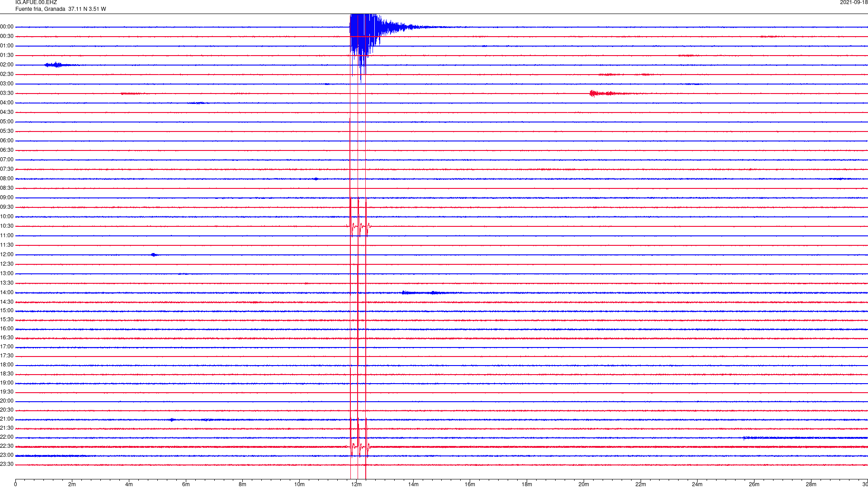Select the 23:30 time row label

(7, 464)
